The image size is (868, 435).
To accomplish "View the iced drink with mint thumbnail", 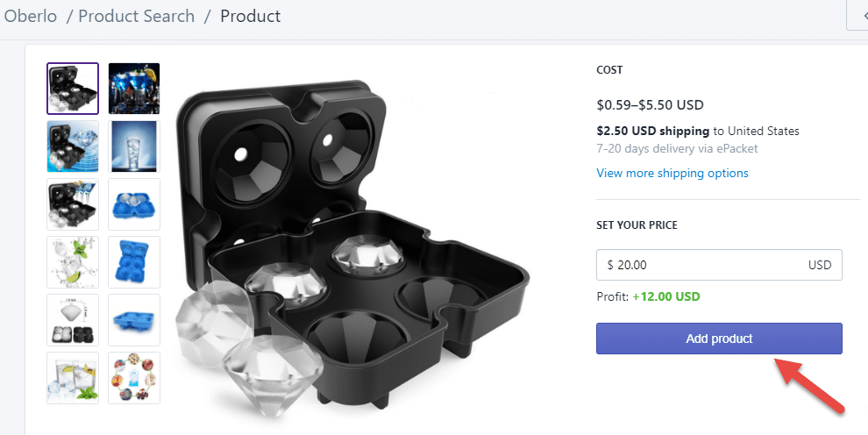I will pos(73,378).
